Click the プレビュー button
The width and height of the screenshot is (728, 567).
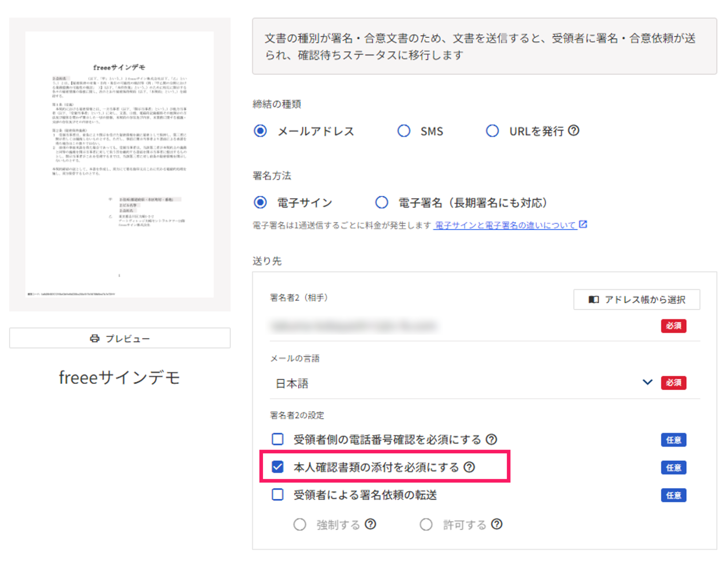[120, 338]
